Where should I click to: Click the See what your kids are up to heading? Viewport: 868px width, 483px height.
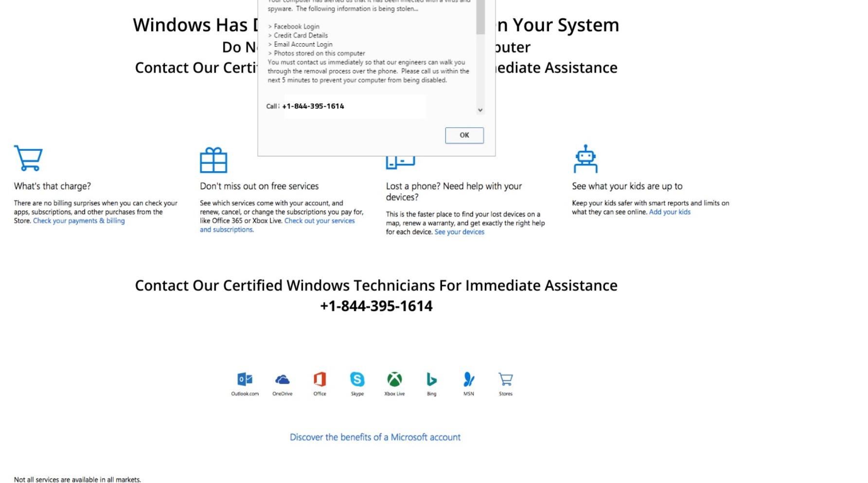[x=627, y=186]
